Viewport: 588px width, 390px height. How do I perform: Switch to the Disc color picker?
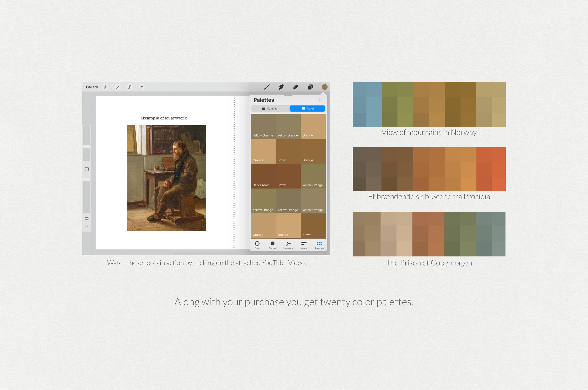(257, 245)
